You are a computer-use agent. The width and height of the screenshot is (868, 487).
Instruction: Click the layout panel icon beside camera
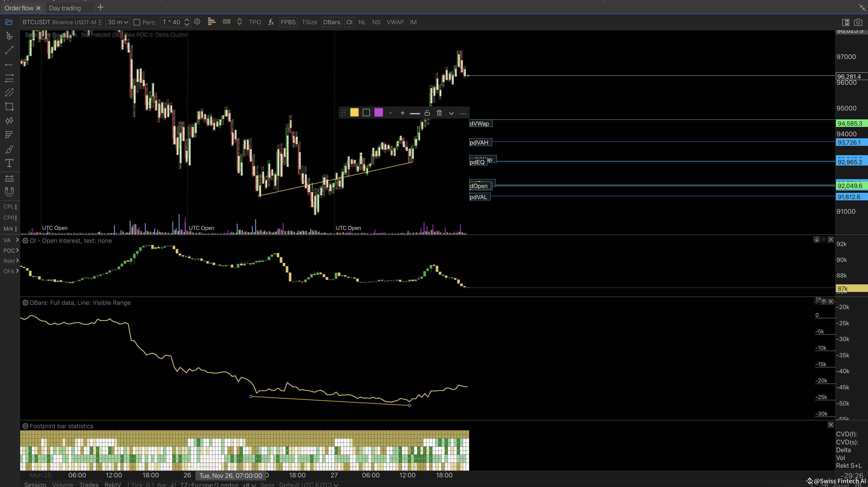click(846, 22)
